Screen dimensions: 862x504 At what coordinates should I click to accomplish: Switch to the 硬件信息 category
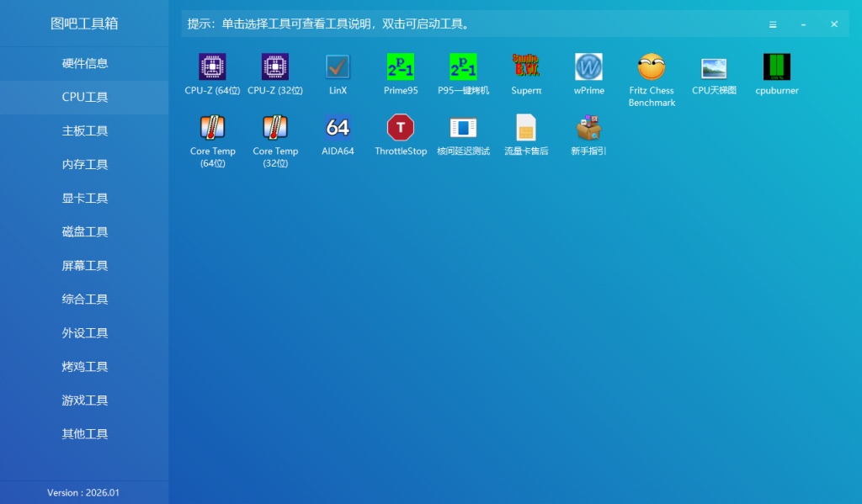coord(85,63)
